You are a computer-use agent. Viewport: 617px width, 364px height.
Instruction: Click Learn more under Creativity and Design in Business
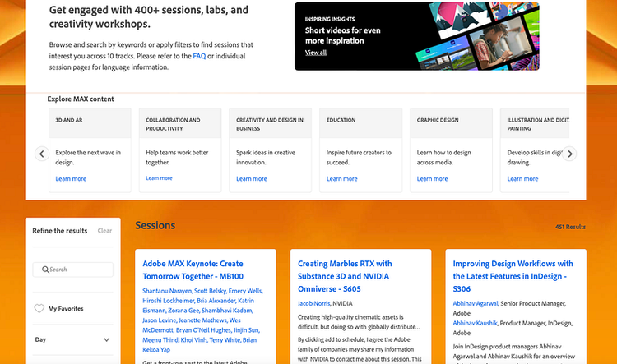pos(252,178)
